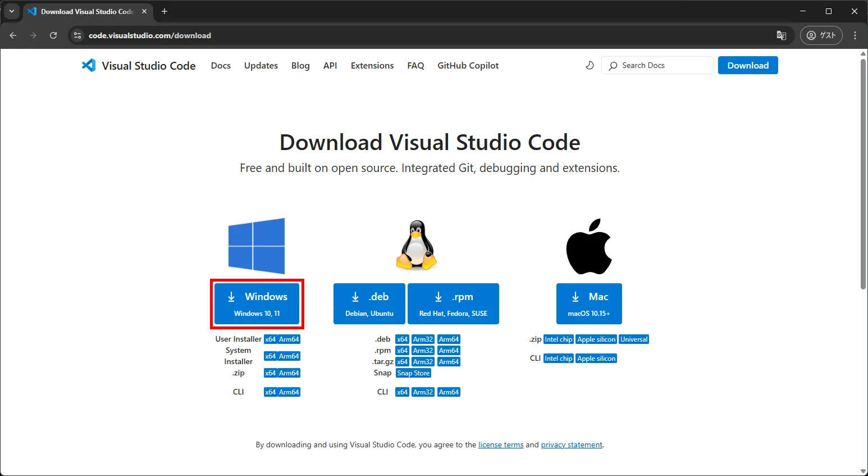Open the privacy statement link
This screenshot has height=476, width=868.
coord(572,445)
